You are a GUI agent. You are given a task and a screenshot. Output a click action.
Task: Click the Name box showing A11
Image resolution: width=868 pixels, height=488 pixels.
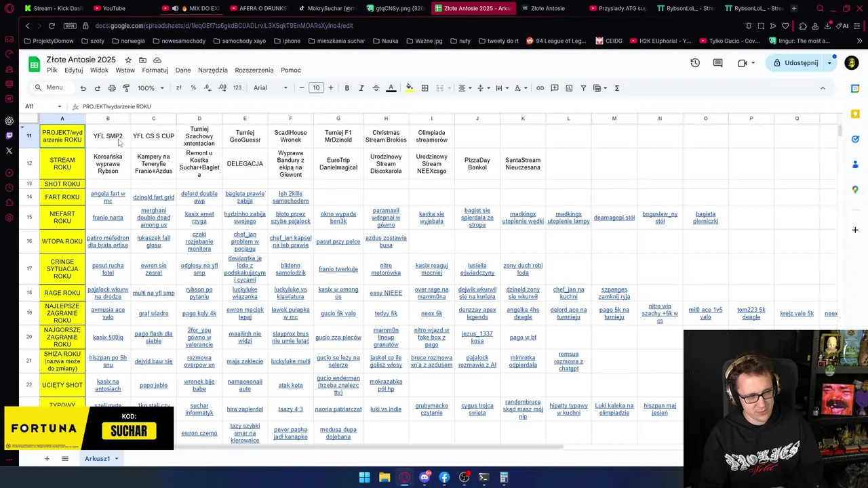44,106
